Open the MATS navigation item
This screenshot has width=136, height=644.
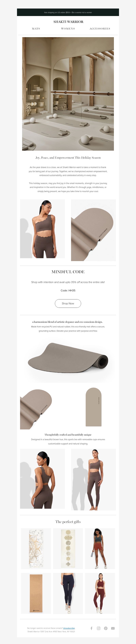36,29
